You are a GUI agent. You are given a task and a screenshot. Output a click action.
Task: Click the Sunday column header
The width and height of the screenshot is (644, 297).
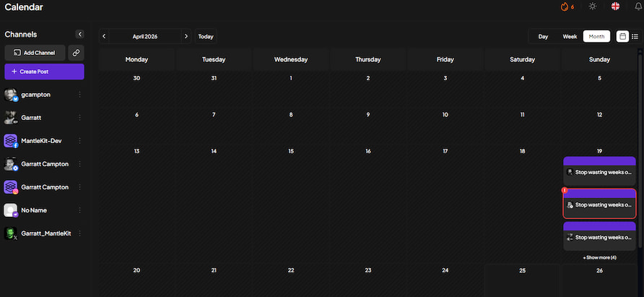click(600, 59)
